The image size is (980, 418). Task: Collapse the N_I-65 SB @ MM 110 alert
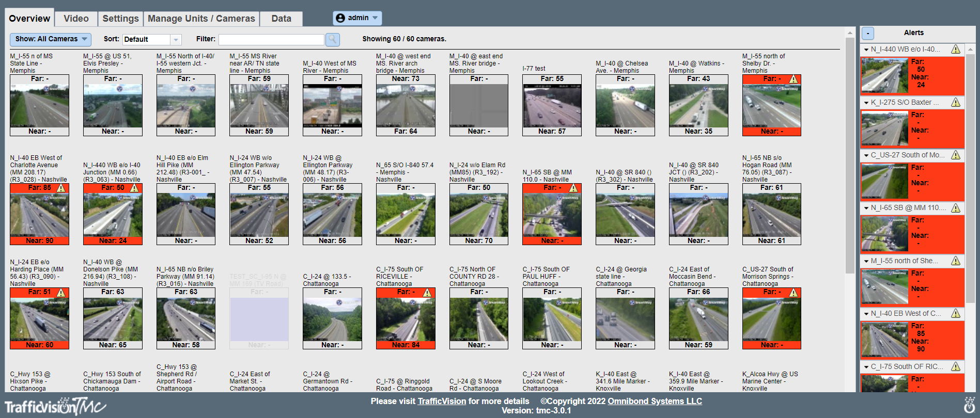(866, 208)
